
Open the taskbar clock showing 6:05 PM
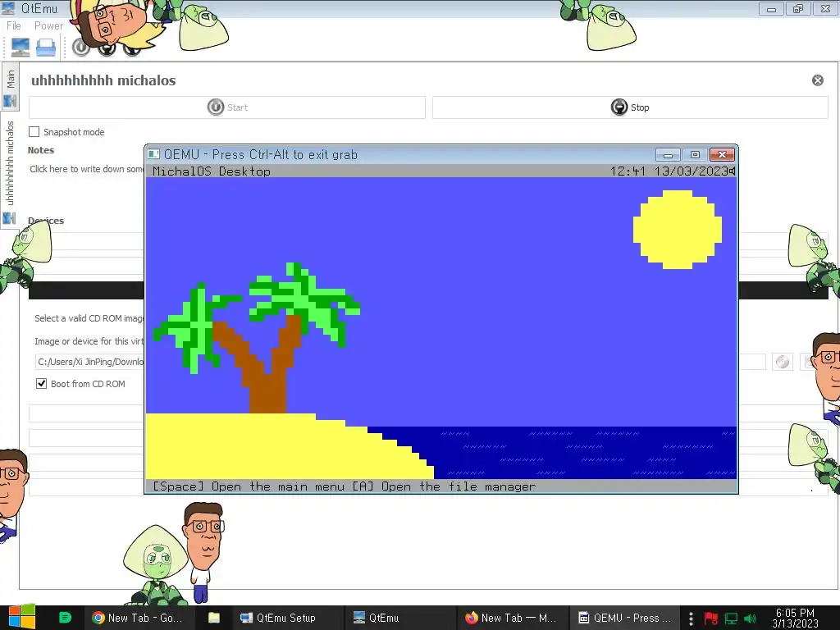click(795, 618)
